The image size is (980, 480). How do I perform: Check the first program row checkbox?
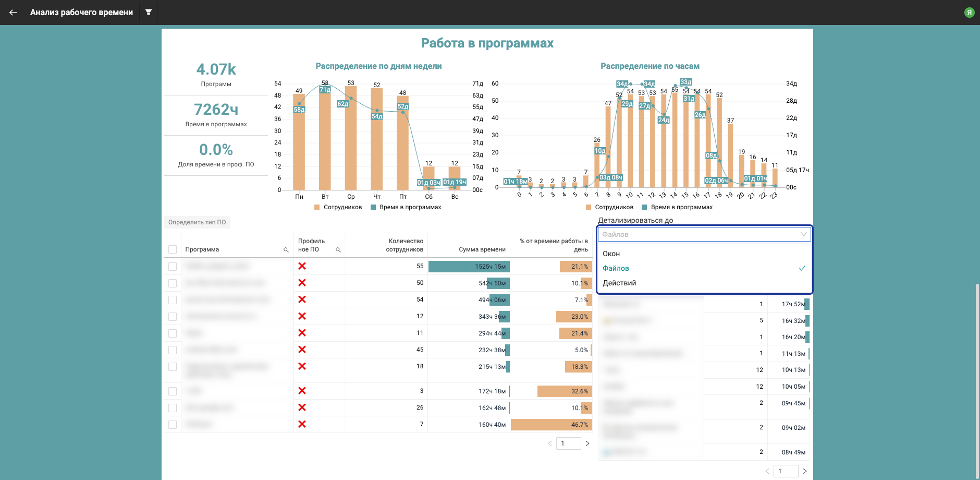[173, 267]
